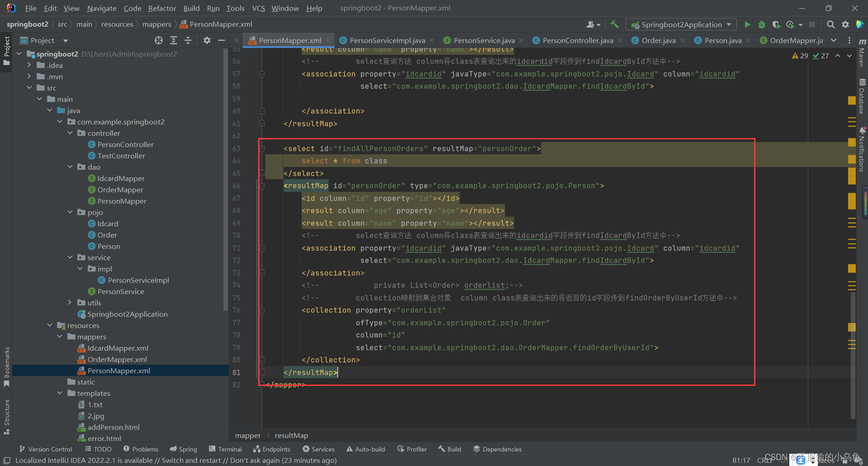This screenshot has height=466, width=868.
Task: Collapse the controller package
Action: 70,133
